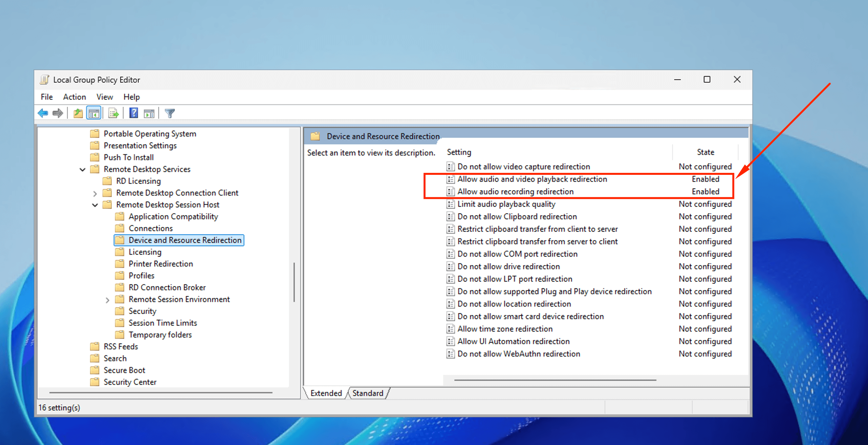Click the Back arrow toolbar icon
This screenshot has height=445, width=868.
(43, 113)
